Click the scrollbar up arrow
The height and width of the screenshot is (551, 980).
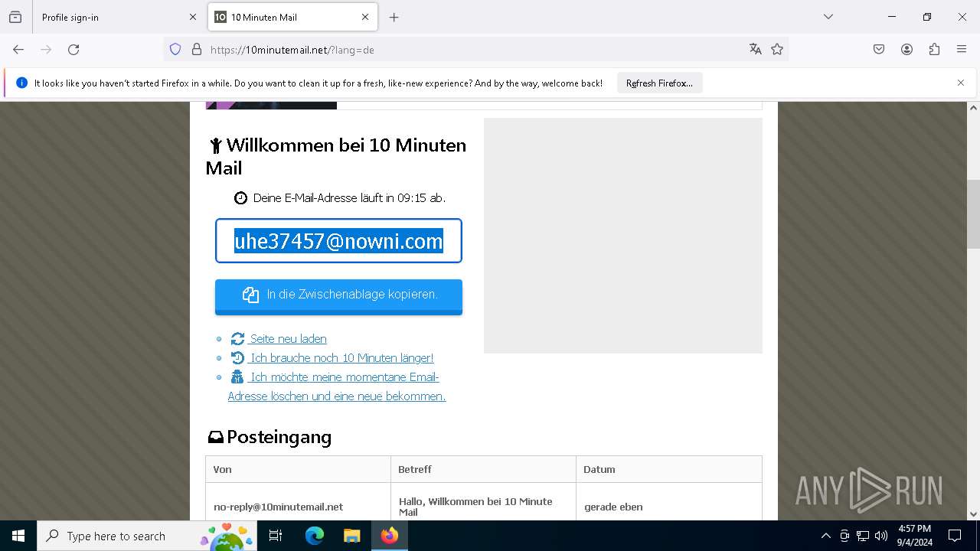(973, 108)
